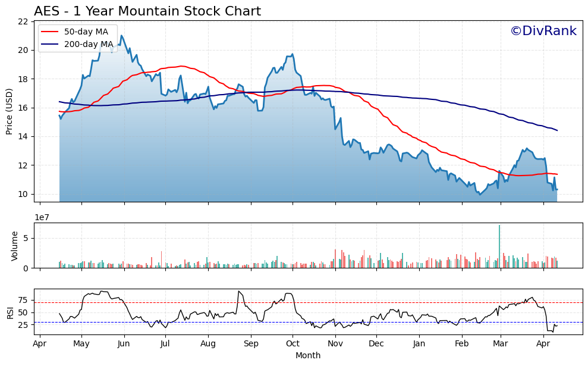Click the "Nov" month label
588x366 pixels.
[x=335, y=344]
